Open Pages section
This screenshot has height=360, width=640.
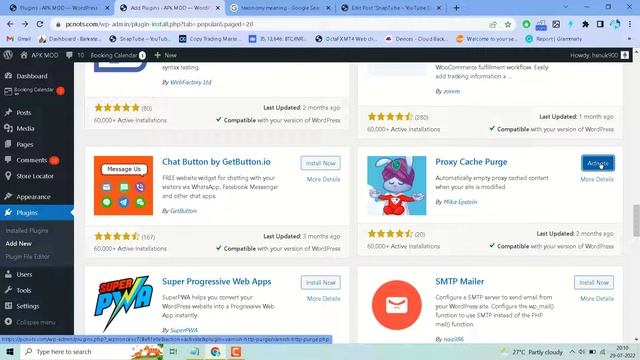(24, 144)
